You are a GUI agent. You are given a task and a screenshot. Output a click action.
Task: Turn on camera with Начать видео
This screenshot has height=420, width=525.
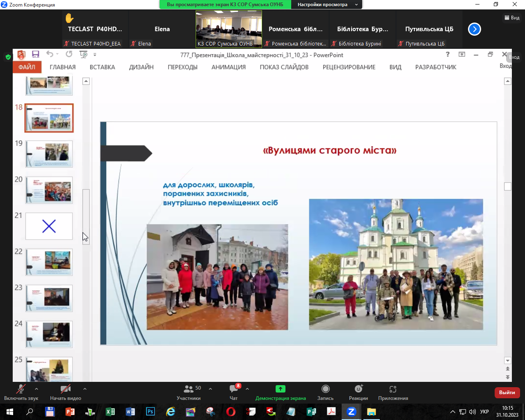coord(65,389)
